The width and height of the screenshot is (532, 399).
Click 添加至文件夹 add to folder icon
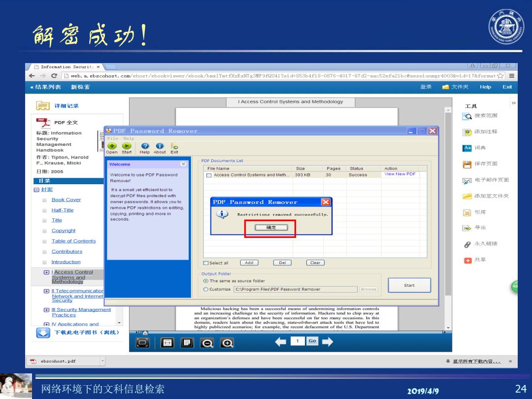pyautogui.click(x=467, y=197)
